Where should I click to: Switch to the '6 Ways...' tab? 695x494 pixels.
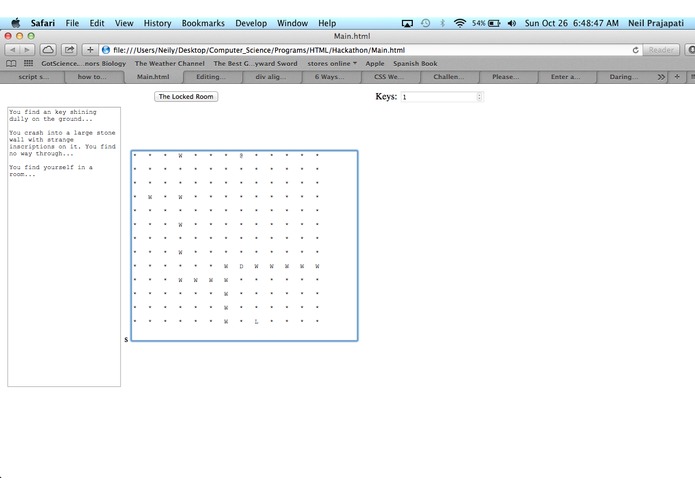(329, 77)
